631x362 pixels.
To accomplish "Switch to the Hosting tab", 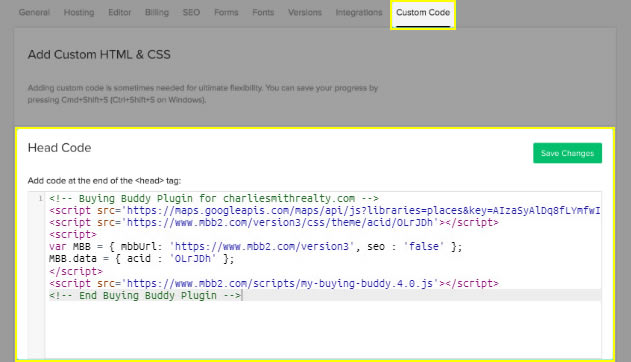I will pyautogui.click(x=79, y=12).
